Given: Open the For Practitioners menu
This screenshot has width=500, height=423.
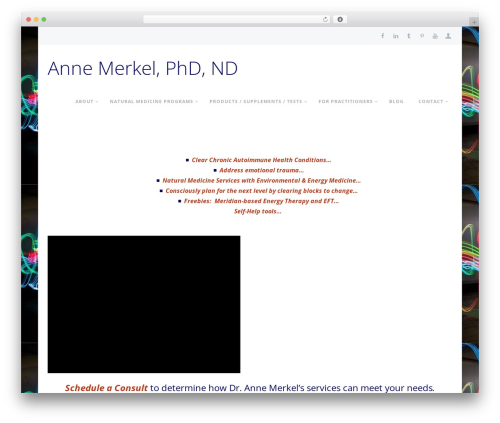Looking at the screenshot, I should pos(345,101).
